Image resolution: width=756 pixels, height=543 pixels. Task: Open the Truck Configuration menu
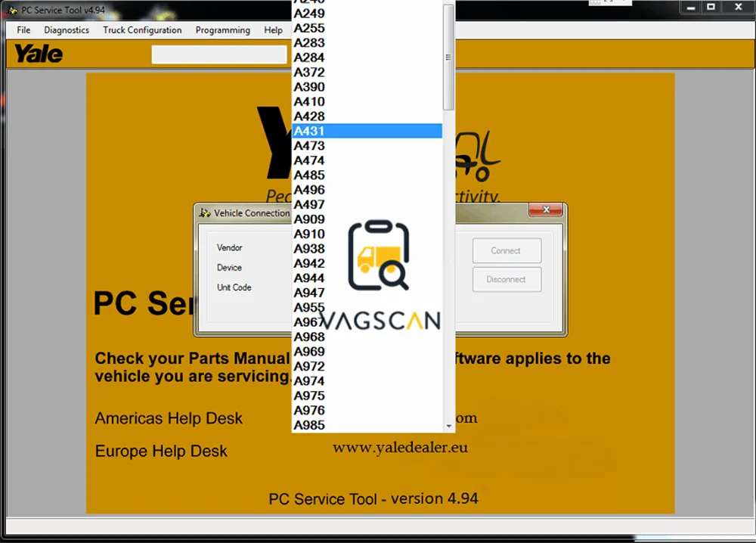coord(142,30)
